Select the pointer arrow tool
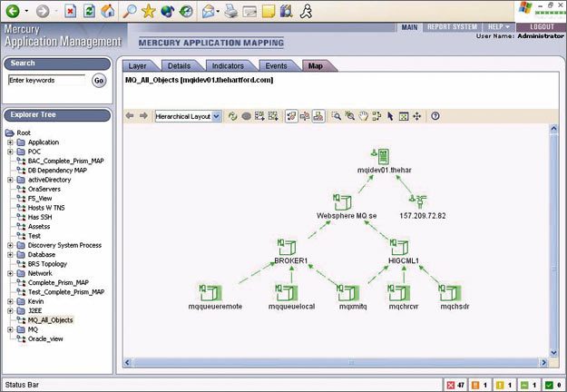 (x=390, y=116)
